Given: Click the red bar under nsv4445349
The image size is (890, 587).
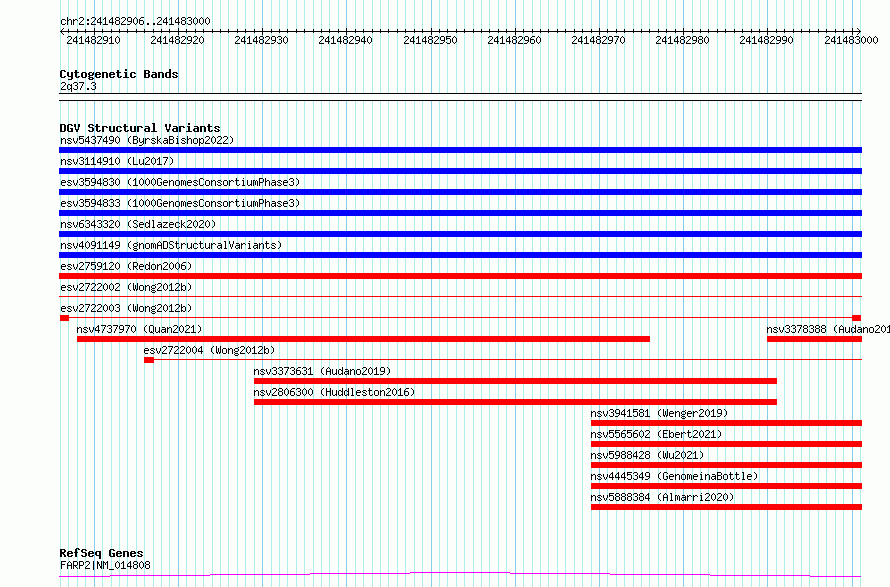Looking at the screenshot, I should click(727, 486).
